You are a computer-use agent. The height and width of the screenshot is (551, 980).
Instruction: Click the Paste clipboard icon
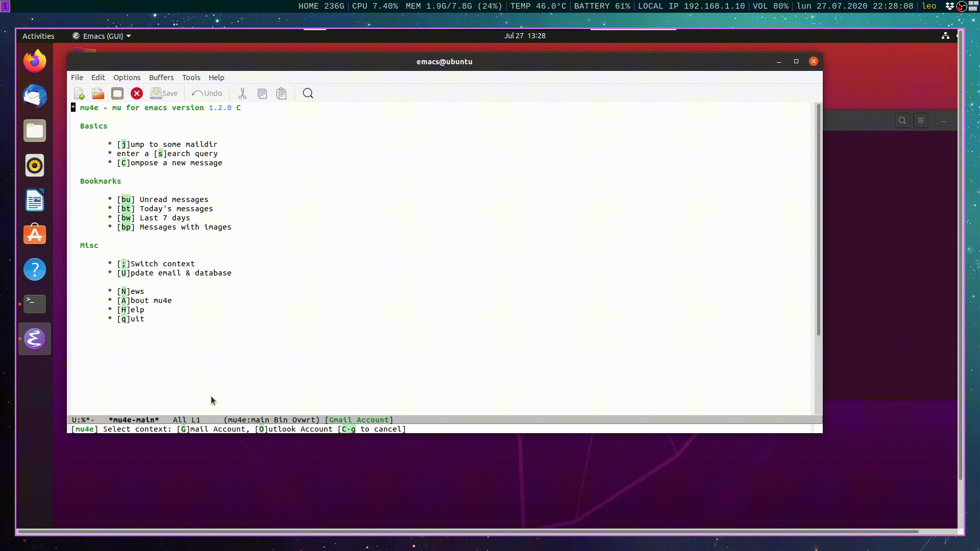coord(281,93)
